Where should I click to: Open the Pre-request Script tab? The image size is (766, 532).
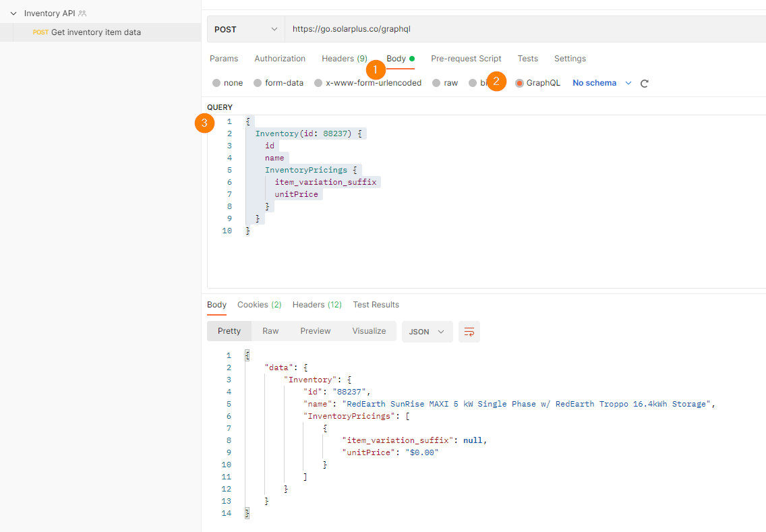[x=466, y=59]
